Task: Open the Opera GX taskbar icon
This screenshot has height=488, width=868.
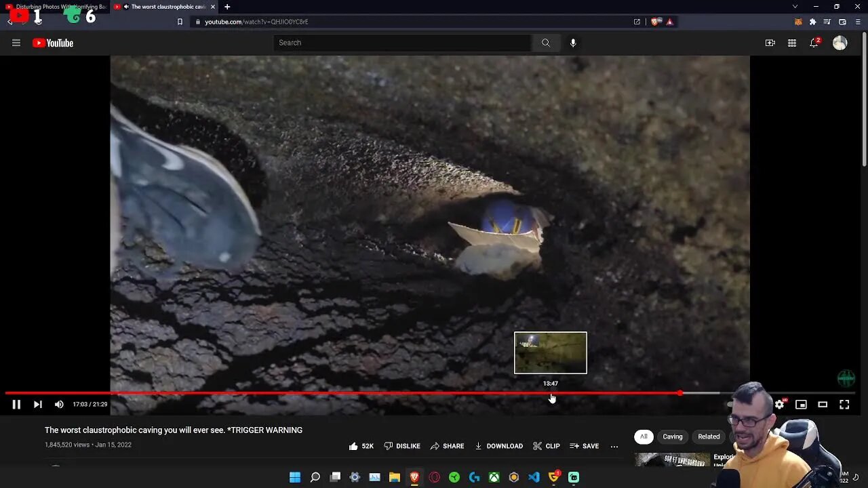Action: click(x=435, y=477)
